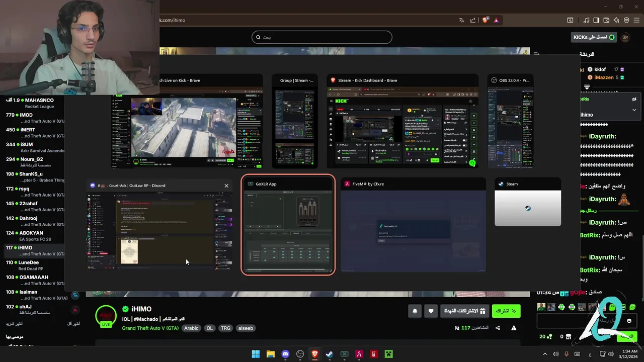
Task: Open the Brave Shields lion icon
Action: pos(486,20)
